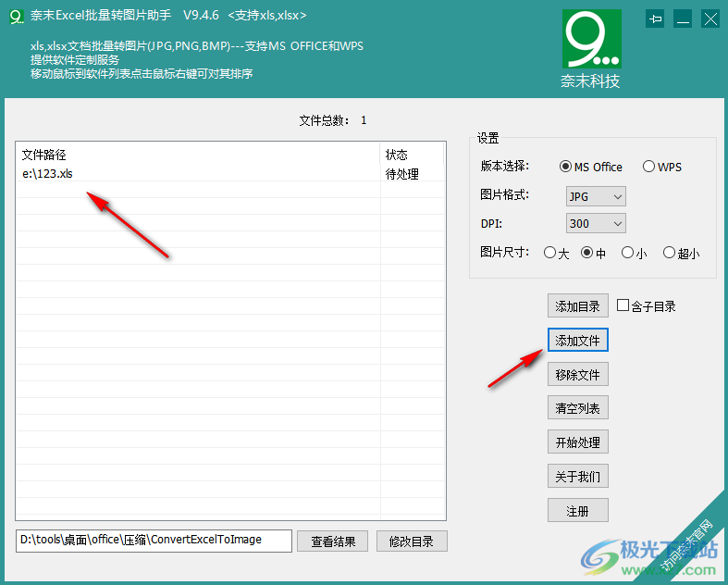Open 关于我们 about dialog

click(x=577, y=477)
